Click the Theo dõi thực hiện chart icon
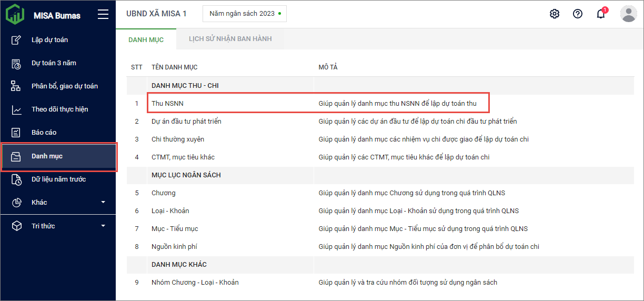 [x=16, y=109]
